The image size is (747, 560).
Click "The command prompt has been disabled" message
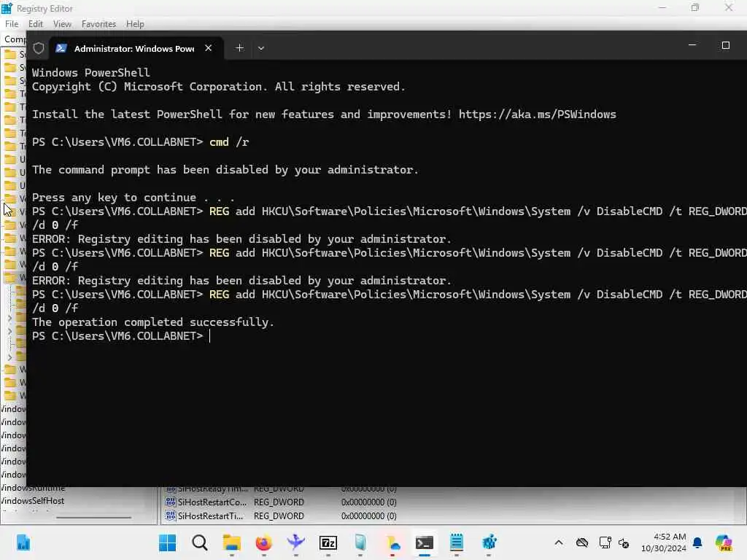pos(225,170)
